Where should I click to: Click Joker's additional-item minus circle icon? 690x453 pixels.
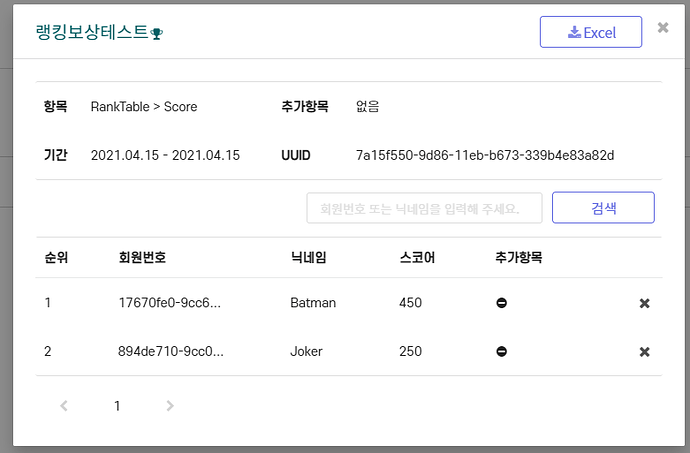coord(501,351)
